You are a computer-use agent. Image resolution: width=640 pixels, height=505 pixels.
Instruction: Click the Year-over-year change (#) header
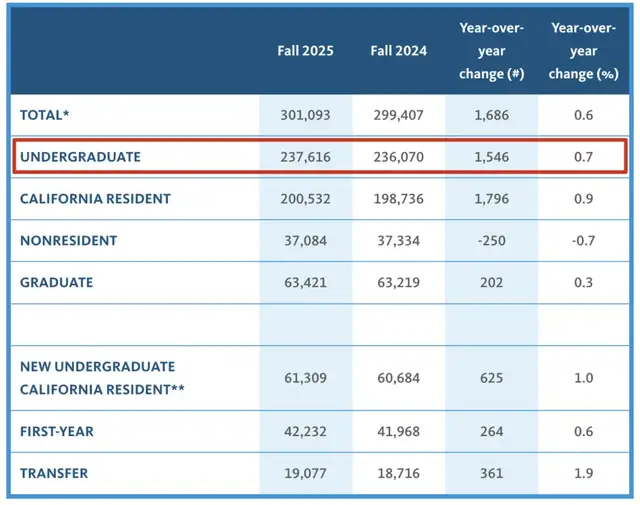pyautogui.click(x=491, y=50)
